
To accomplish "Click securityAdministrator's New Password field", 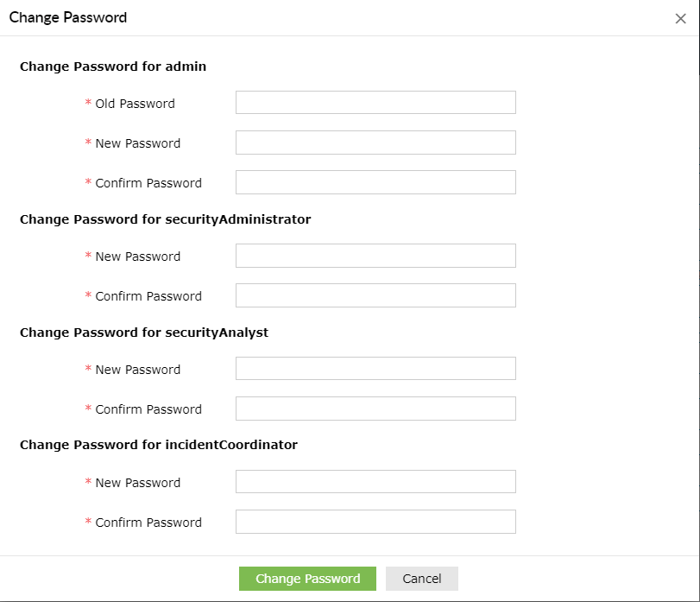I will [375, 255].
